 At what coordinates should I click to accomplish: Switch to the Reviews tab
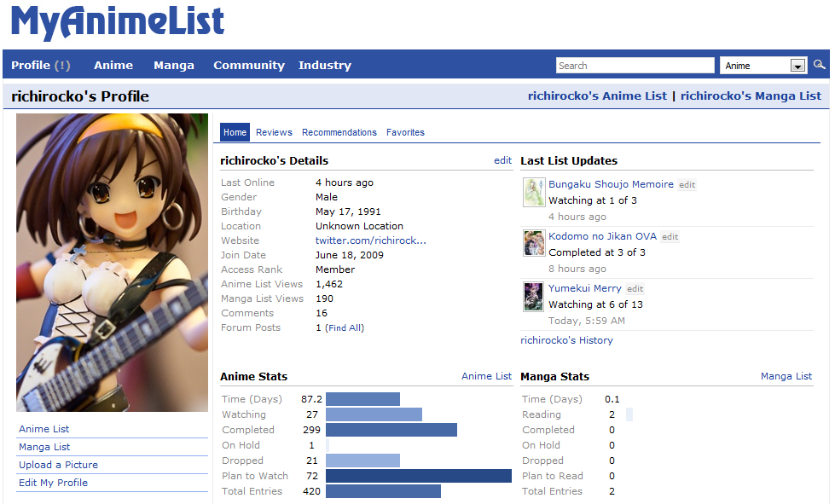(x=274, y=132)
